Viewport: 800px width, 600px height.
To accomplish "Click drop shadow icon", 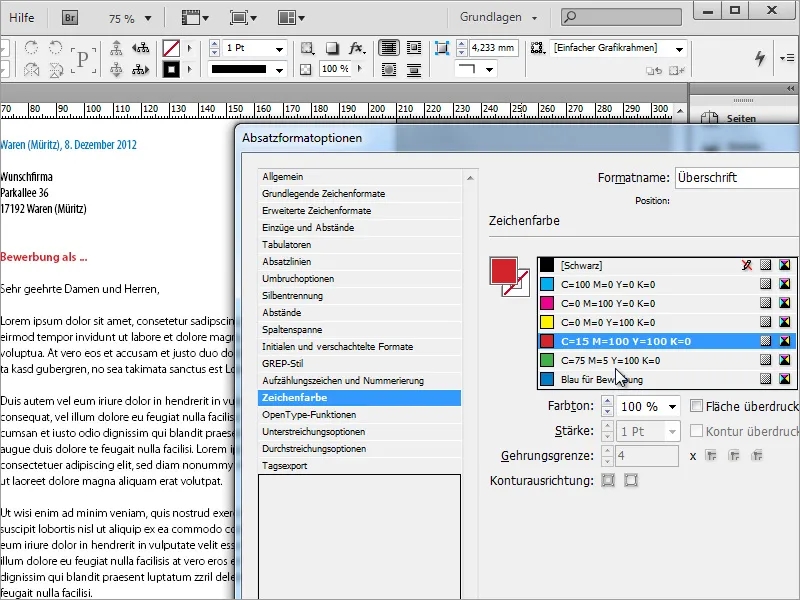I will pos(332,48).
